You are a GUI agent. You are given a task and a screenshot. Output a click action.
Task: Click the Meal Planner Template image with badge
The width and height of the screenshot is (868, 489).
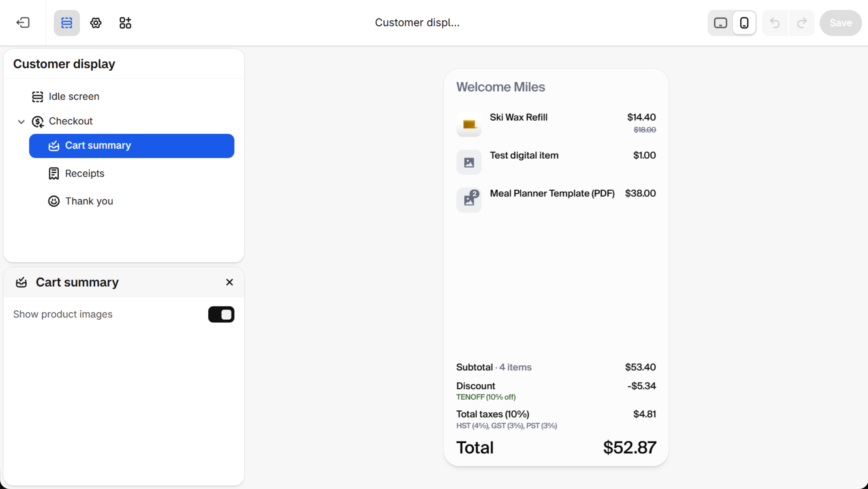coord(469,200)
